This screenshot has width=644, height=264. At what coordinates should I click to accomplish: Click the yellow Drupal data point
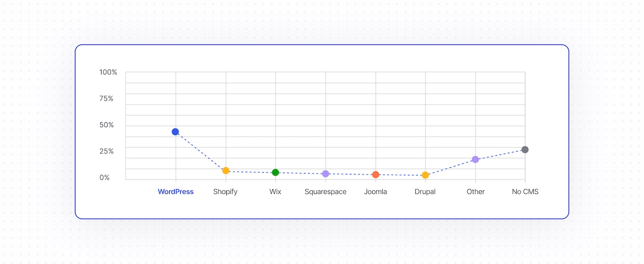click(x=425, y=175)
